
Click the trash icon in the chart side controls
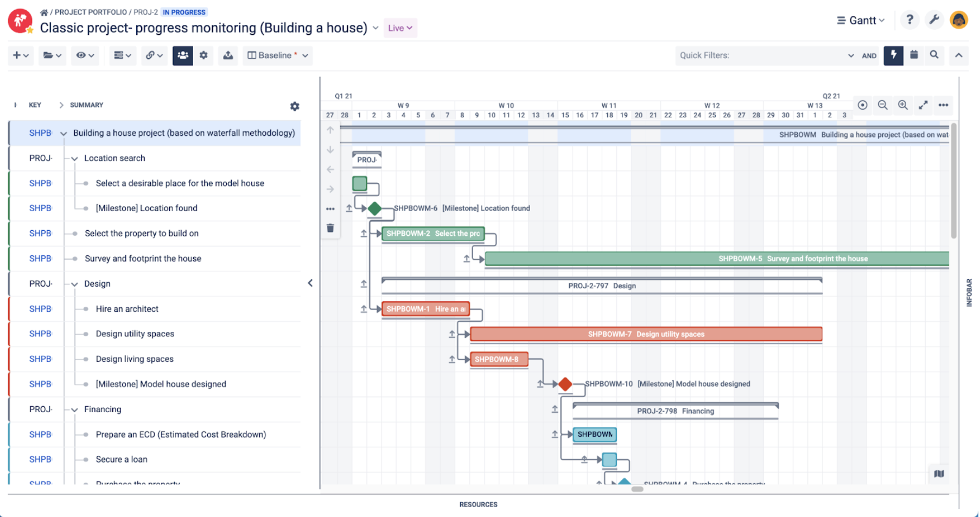(x=330, y=228)
